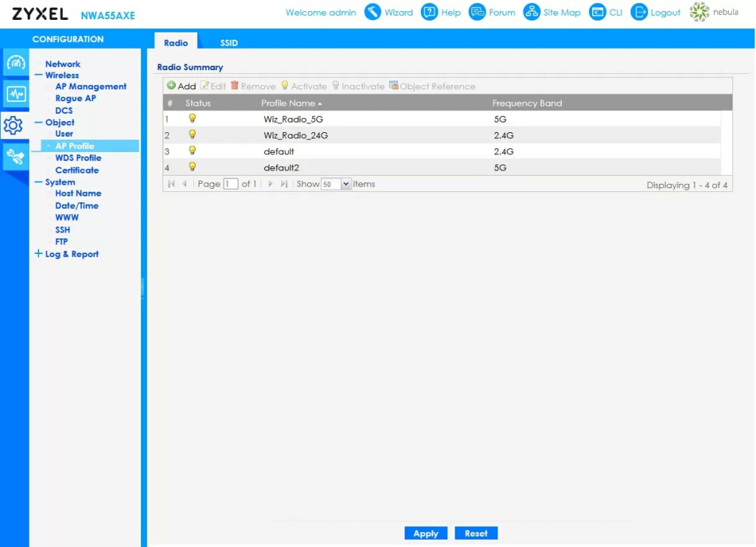The height and width of the screenshot is (547, 756).
Task: Collapse the Wireless menu section
Action: (38, 75)
